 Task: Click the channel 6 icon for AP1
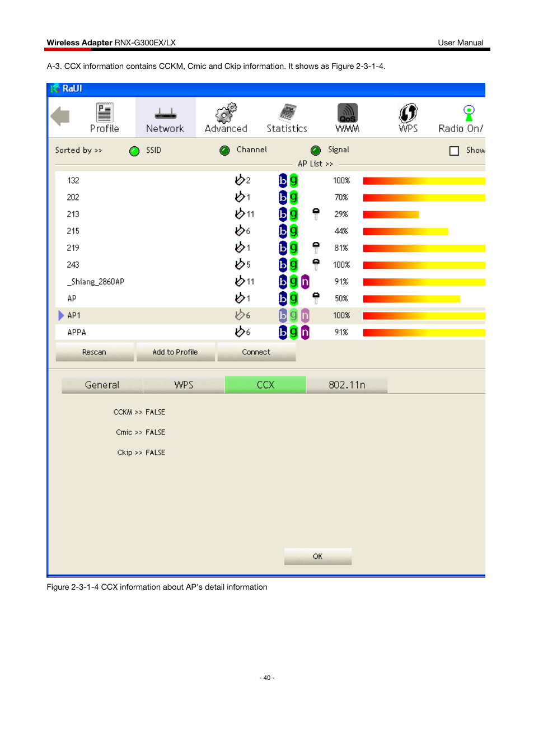[240, 315]
